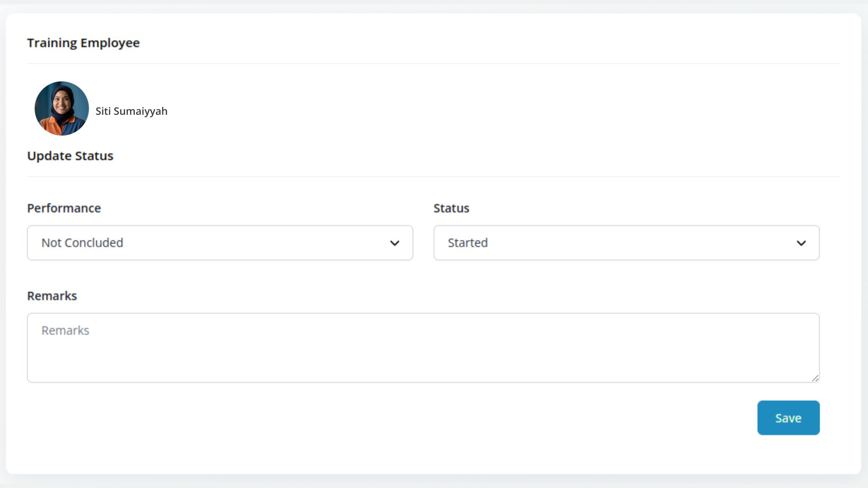Click the Status field label
This screenshot has width=868, height=488.
451,208
